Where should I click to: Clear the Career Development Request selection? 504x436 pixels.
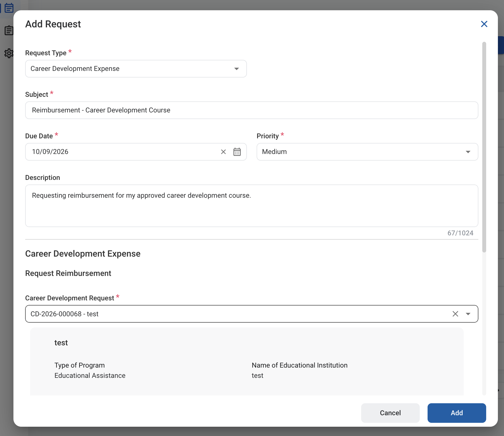click(455, 314)
